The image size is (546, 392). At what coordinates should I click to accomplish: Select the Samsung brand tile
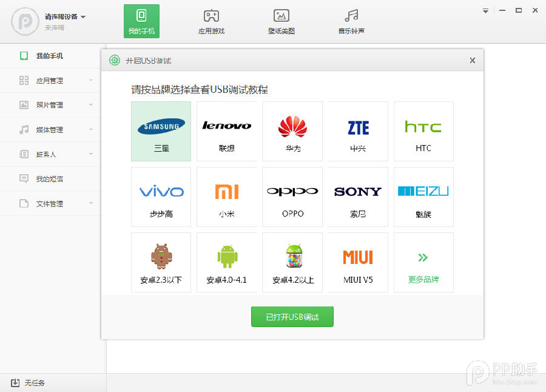point(161,131)
